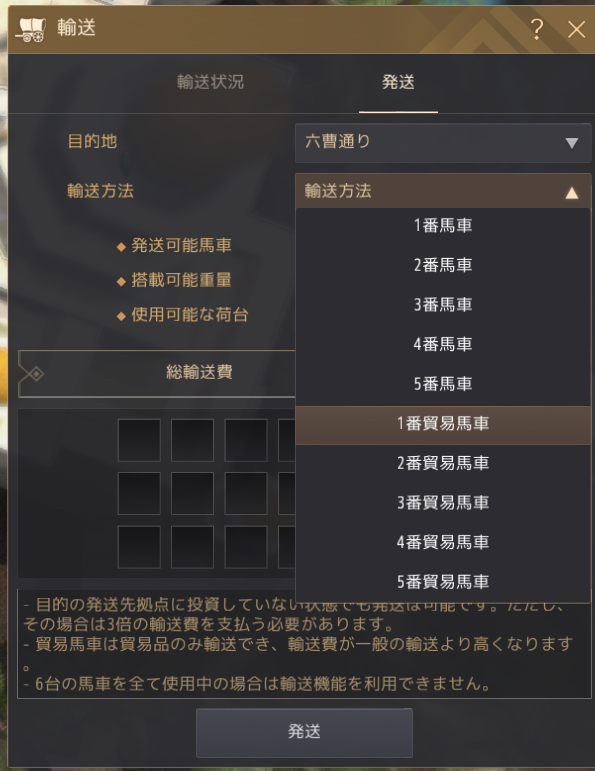Choose 5番貿易馬車 at the list bottom
Viewport: 595px width, 771px height.
tap(443, 582)
